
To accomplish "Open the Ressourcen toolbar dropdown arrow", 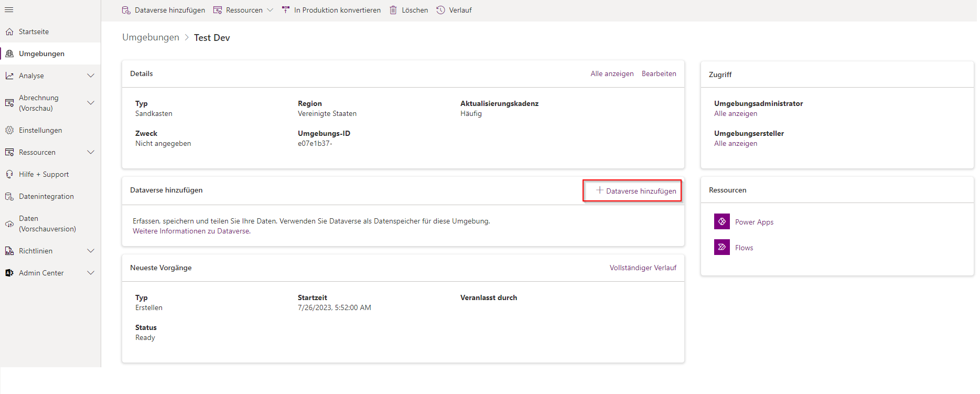I will (270, 10).
